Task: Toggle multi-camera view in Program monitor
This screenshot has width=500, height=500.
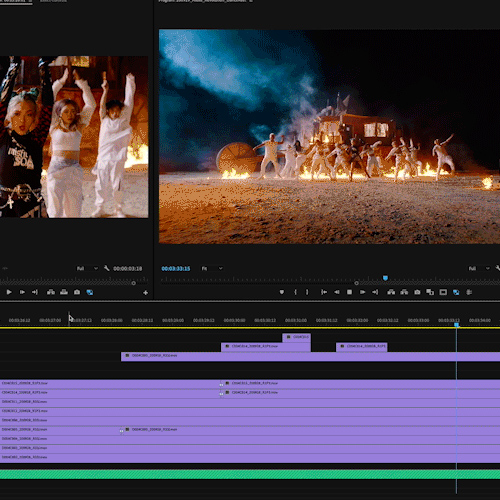Action: (456, 292)
